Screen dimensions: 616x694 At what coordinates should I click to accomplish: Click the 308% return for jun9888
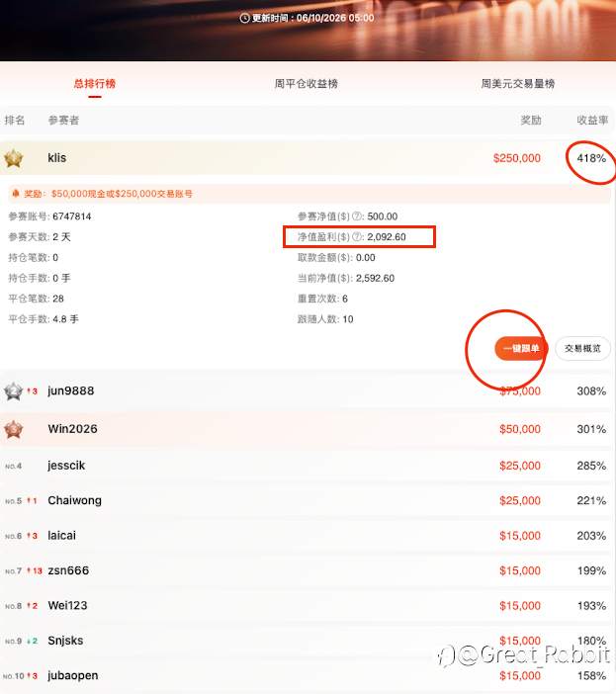click(x=591, y=391)
